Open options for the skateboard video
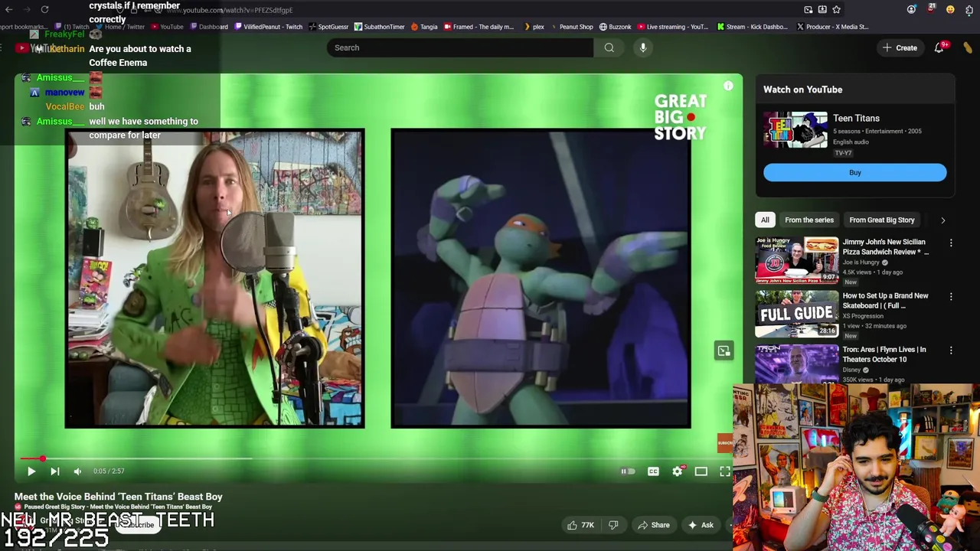Screen dimensions: 980x551 tap(951, 297)
